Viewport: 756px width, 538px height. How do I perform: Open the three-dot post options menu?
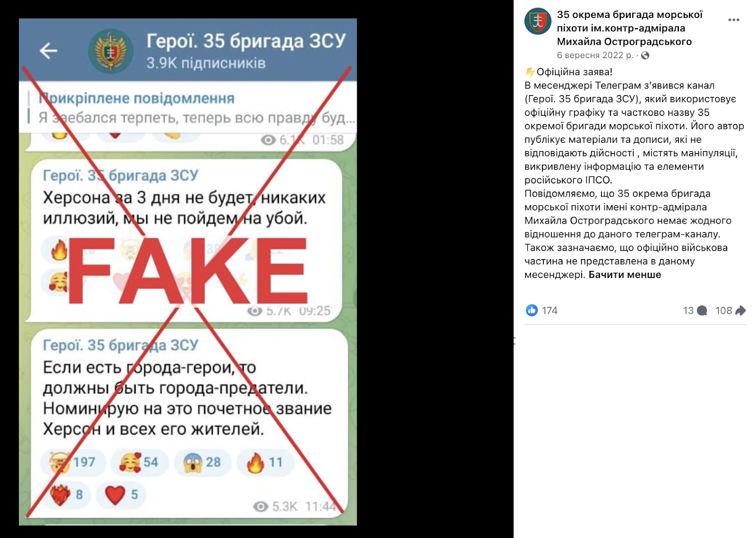733,20
